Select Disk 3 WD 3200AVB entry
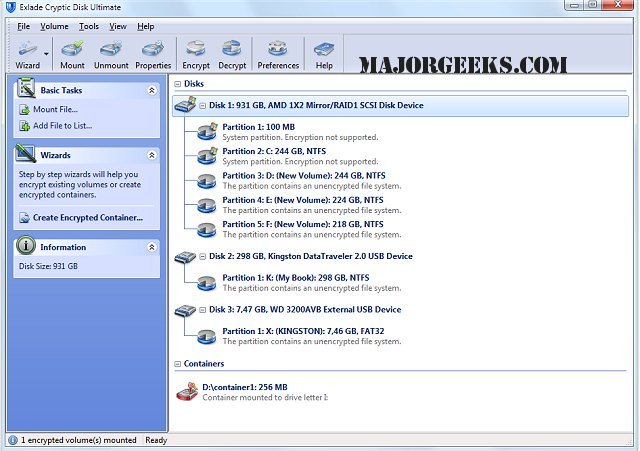The image size is (640, 451). (305, 309)
